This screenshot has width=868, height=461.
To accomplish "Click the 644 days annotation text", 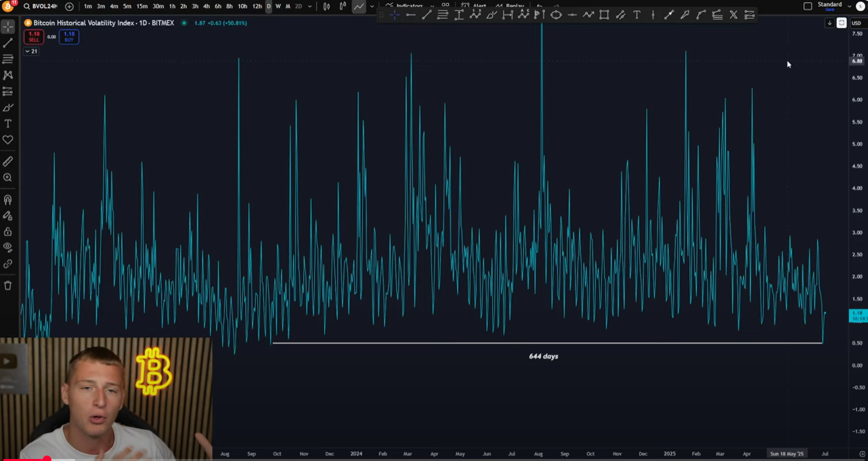I will [x=544, y=356].
